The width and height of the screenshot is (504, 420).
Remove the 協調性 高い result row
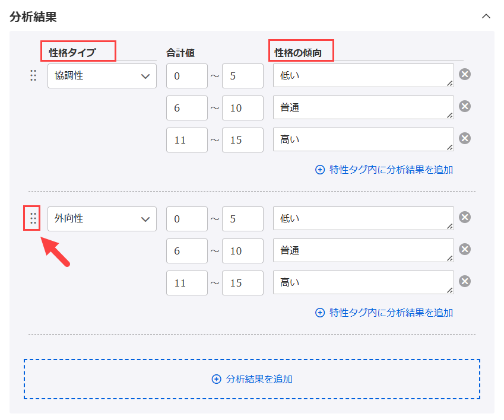tap(465, 138)
